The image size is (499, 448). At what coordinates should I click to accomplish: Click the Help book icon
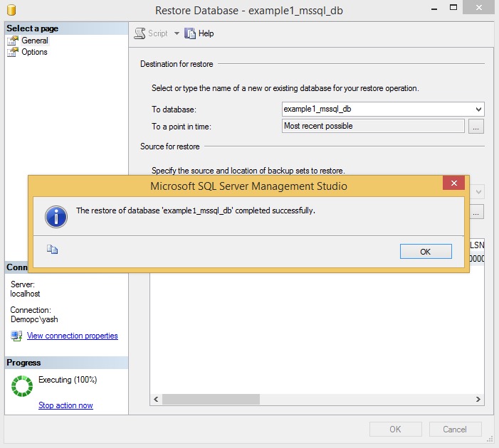pyautogui.click(x=189, y=33)
